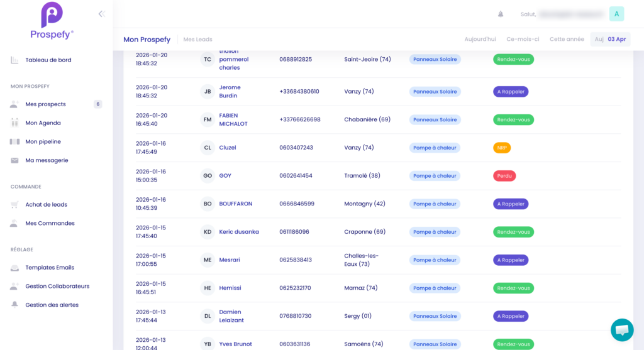The width and height of the screenshot is (644, 350).
Task: Click the Achat de leads cart icon
Action: click(x=14, y=205)
